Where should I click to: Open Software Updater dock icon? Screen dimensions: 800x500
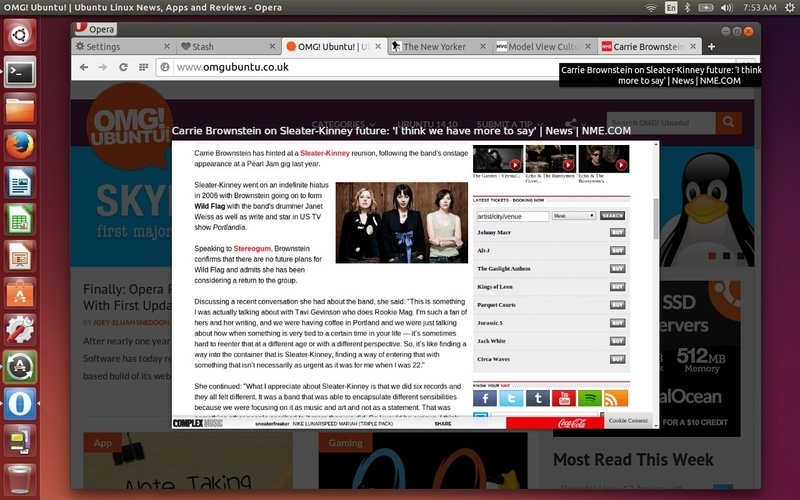click(x=20, y=367)
